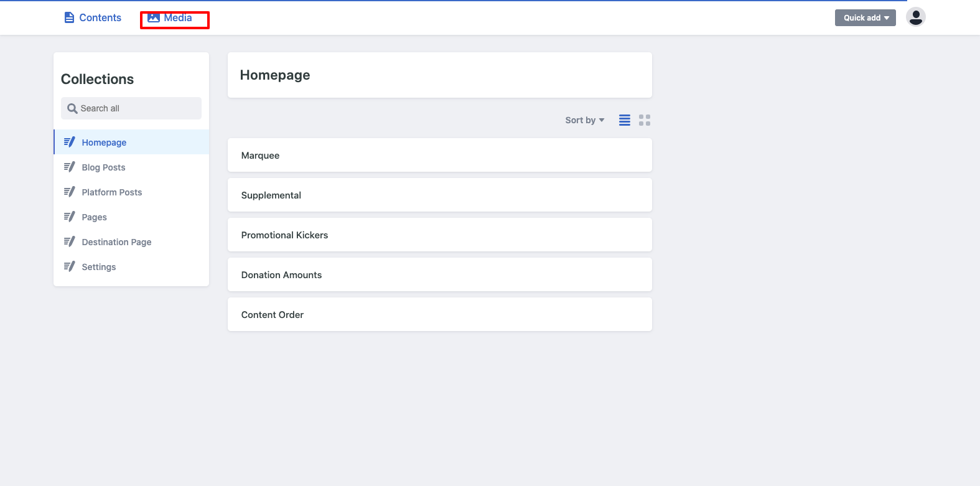The image size is (980, 486).
Task: Click the user avatar icon
Action: [915, 17]
